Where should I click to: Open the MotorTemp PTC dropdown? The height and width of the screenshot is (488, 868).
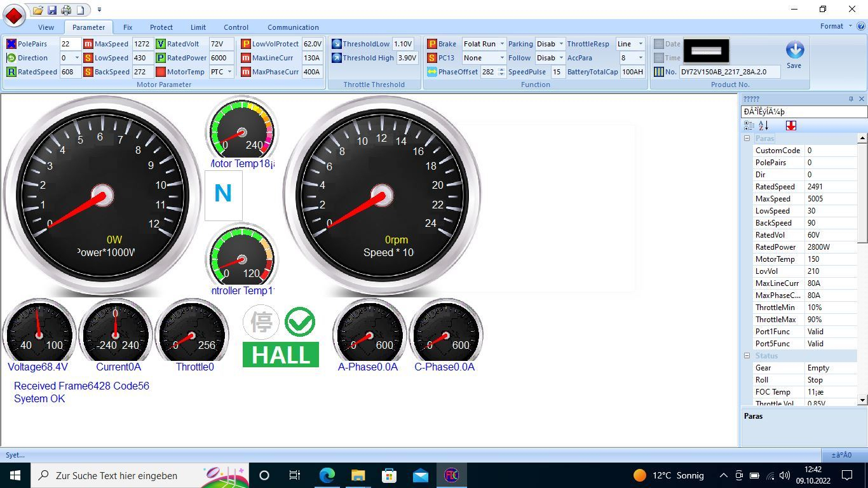[229, 72]
